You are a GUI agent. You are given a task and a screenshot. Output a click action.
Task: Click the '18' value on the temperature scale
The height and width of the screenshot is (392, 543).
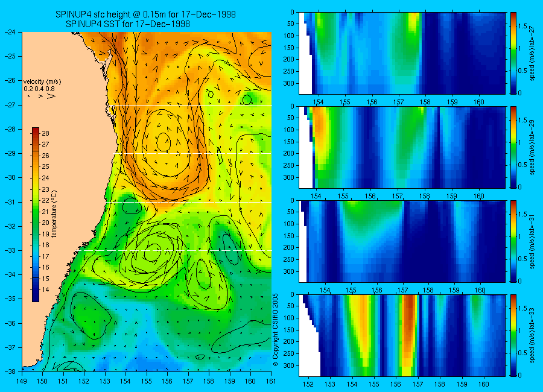(45, 245)
